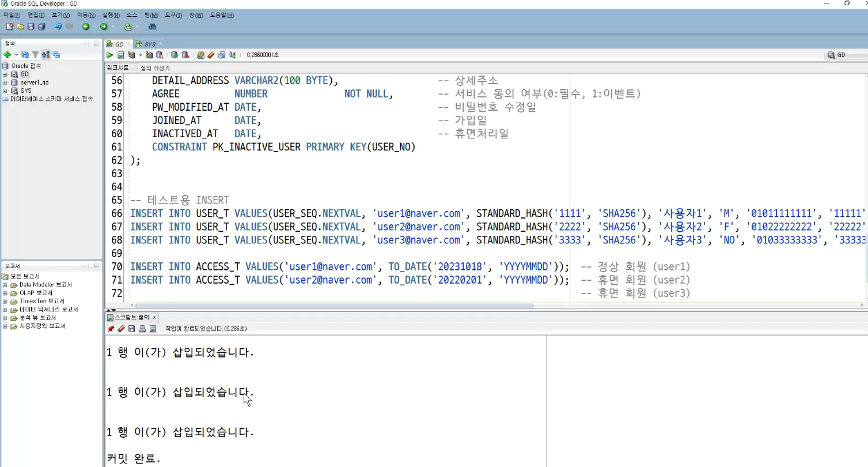Save the file with the single floppy icon
868x467 pixels.
click(31, 27)
